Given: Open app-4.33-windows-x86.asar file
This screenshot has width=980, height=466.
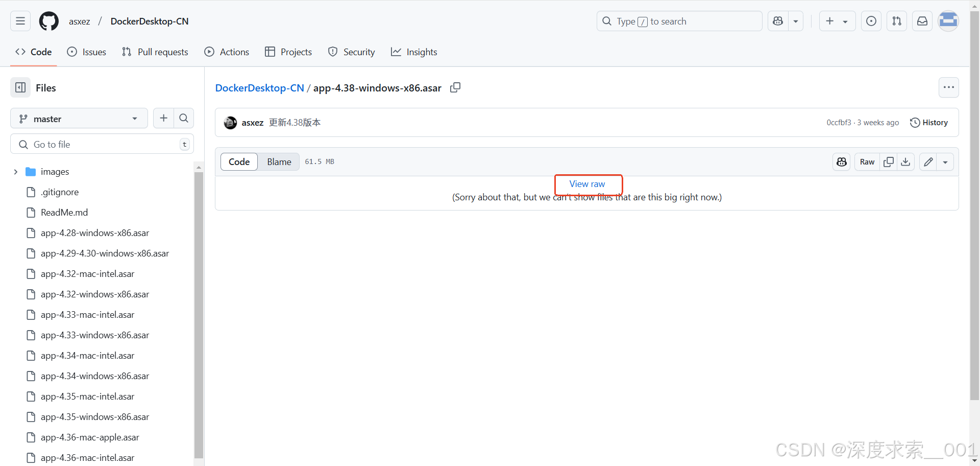Looking at the screenshot, I should click(95, 335).
